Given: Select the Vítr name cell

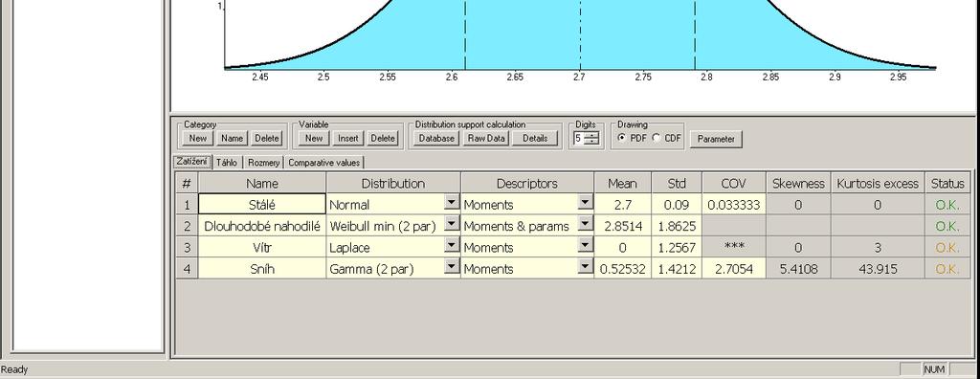Looking at the screenshot, I should tap(262, 247).
